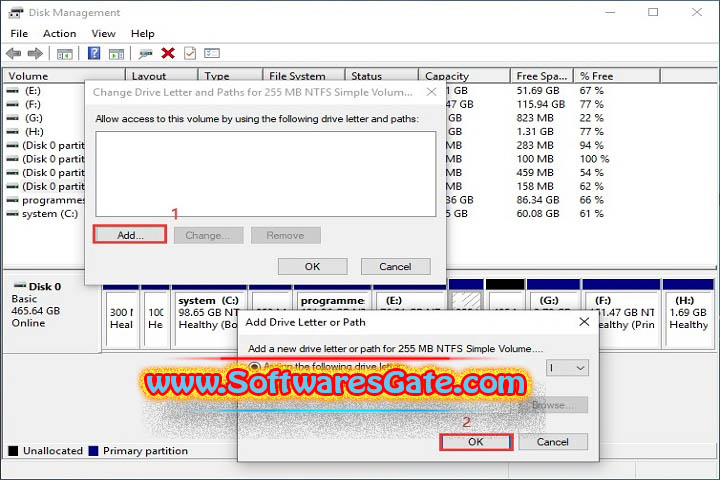This screenshot has height=480, width=720.
Task: Click the checkmark properties toolbar icon
Action: (x=190, y=53)
